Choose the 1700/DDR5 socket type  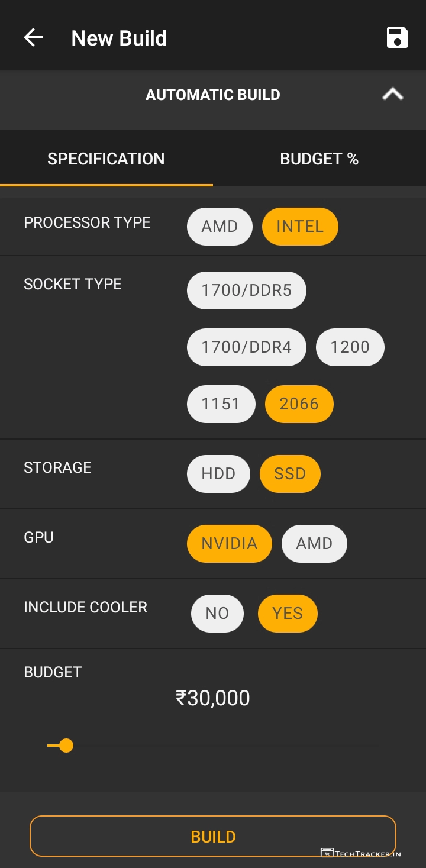pos(246,291)
